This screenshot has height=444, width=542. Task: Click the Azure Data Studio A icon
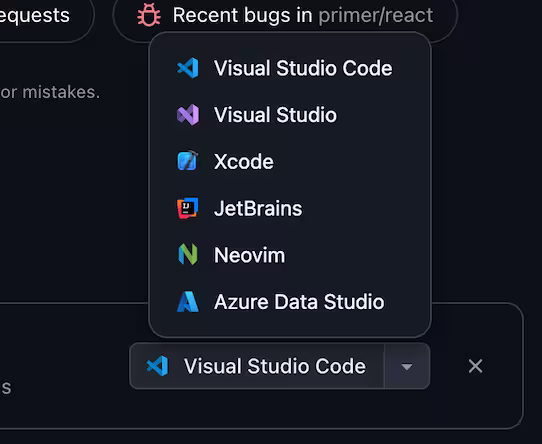[x=188, y=302]
